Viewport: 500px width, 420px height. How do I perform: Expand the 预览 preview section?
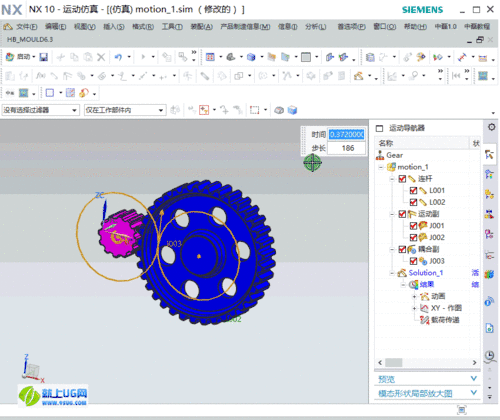click(x=427, y=379)
